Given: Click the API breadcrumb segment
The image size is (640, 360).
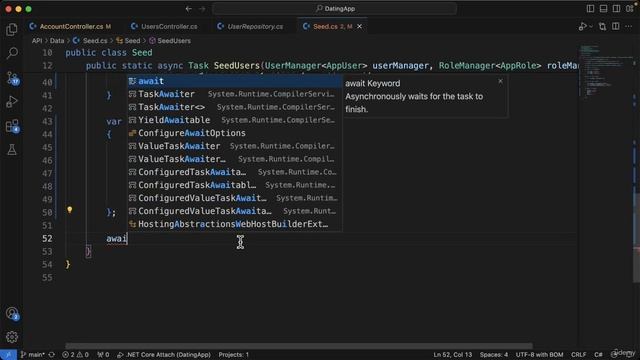Looking at the screenshot, I should click(37, 41).
